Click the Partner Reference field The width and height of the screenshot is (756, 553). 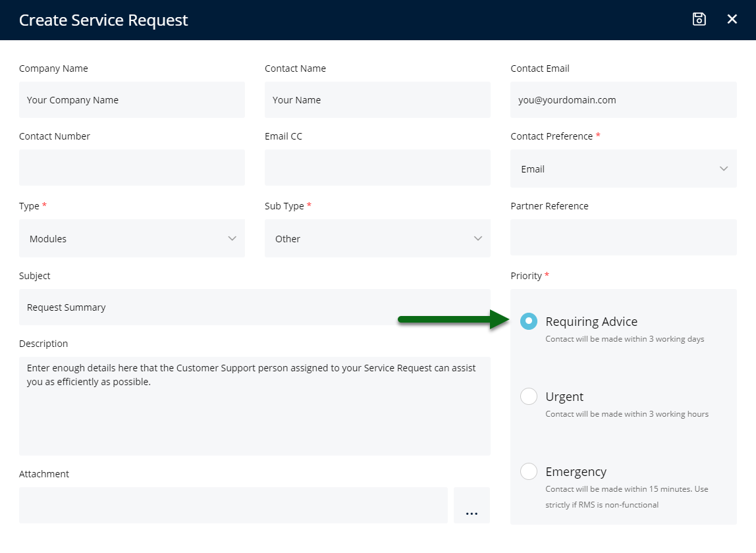pyautogui.click(x=624, y=237)
